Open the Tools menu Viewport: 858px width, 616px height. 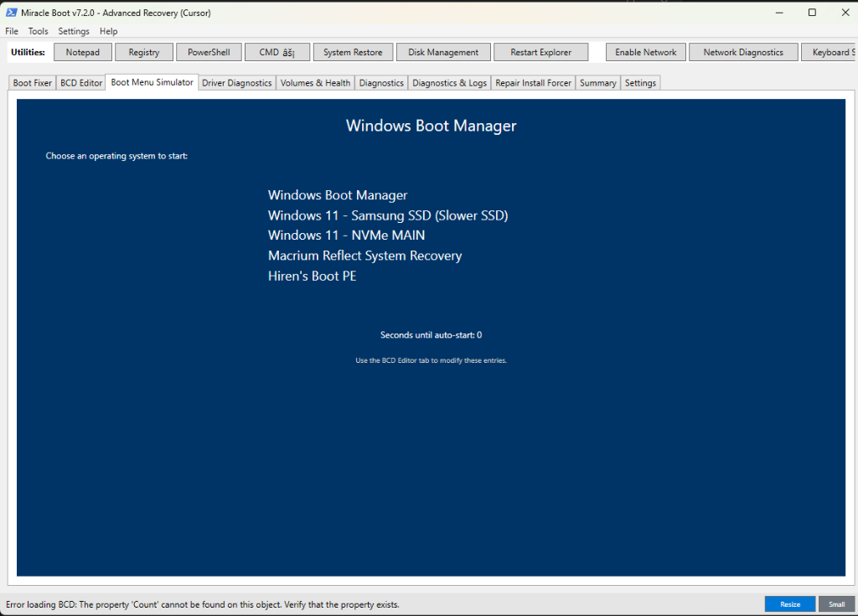pyautogui.click(x=38, y=31)
